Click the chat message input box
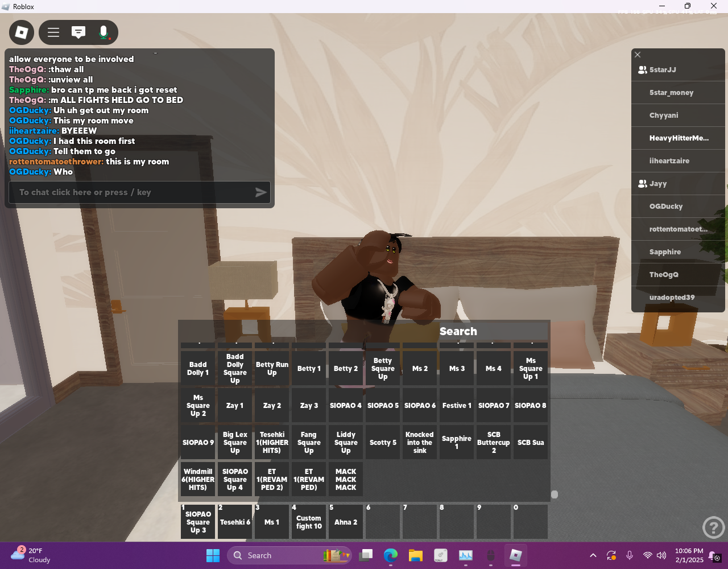This screenshot has height=569, width=728. (x=139, y=192)
